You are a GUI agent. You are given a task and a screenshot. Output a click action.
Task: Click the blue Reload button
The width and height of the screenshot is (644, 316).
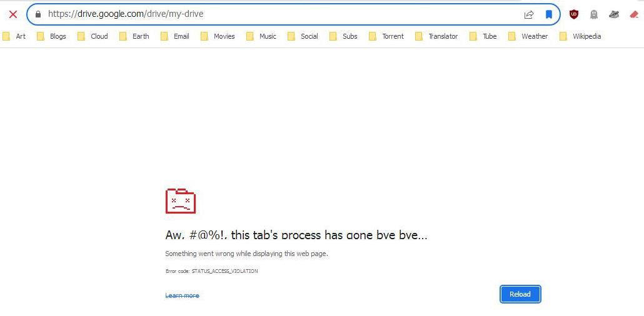click(520, 294)
